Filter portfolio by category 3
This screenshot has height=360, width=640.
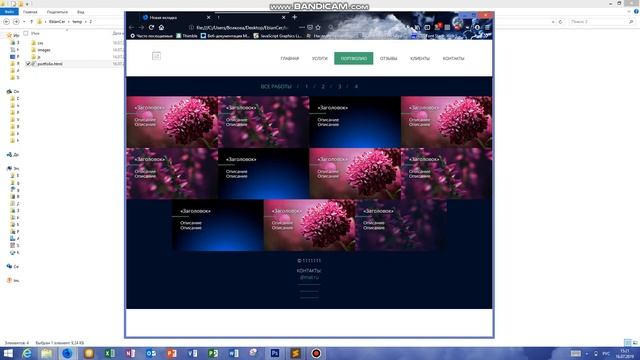click(340, 87)
